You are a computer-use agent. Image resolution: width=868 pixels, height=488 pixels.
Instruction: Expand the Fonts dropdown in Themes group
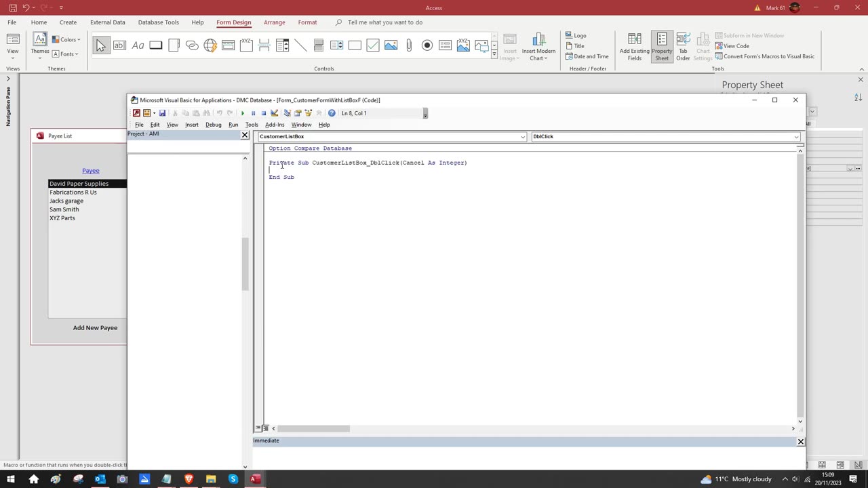[x=65, y=54]
